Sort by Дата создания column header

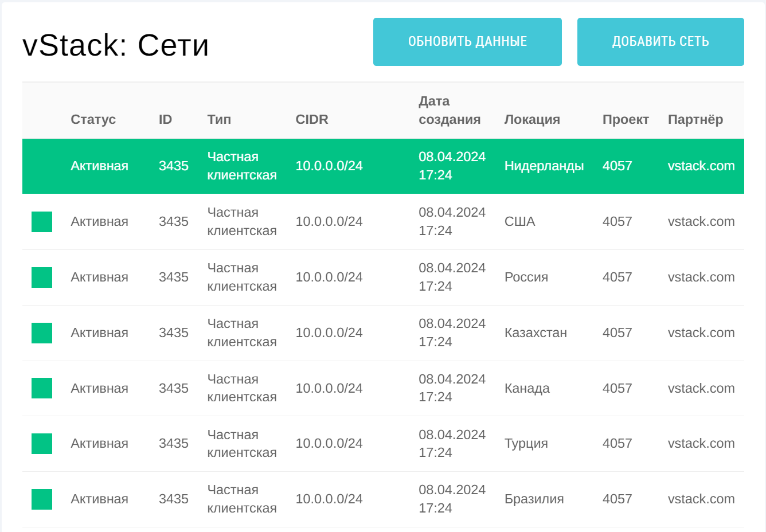tap(450, 110)
